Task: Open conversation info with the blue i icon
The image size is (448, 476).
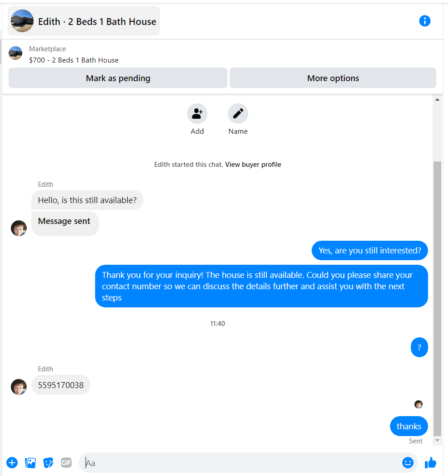Action: pos(424,21)
